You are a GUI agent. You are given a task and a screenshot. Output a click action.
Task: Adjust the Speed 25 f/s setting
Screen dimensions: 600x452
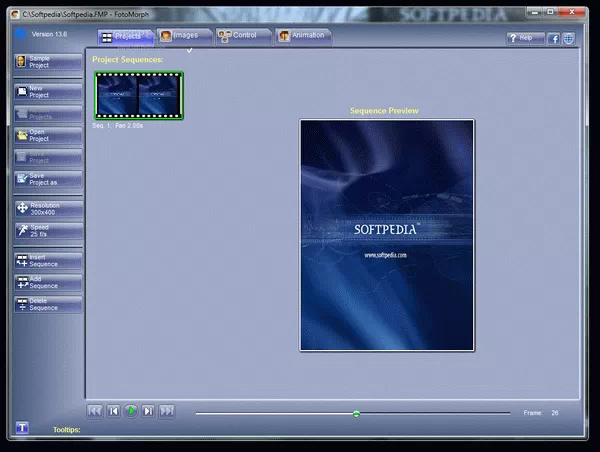click(x=47, y=231)
